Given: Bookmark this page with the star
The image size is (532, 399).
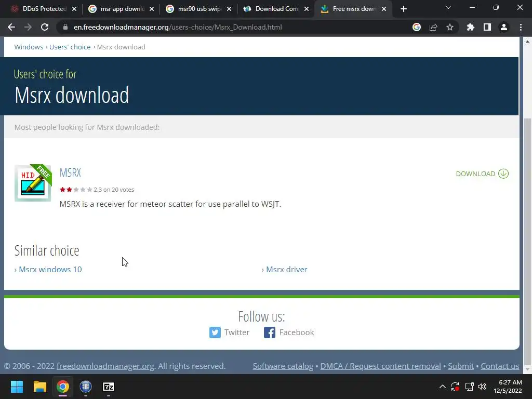Looking at the screenshot, I should click(450, 27).
